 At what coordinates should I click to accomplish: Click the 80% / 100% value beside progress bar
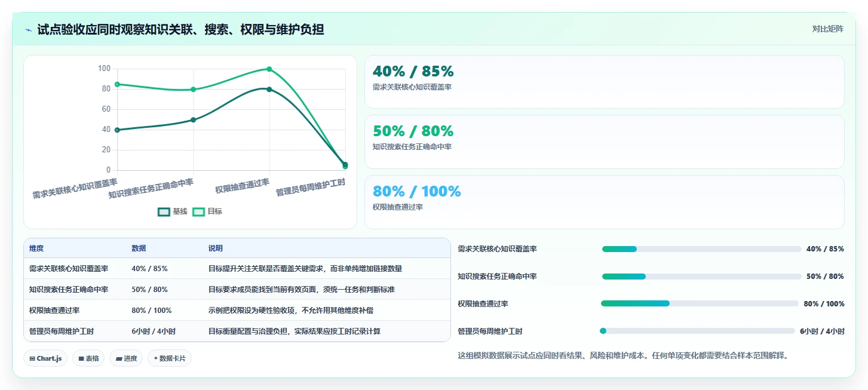click(x=824, y=304)
